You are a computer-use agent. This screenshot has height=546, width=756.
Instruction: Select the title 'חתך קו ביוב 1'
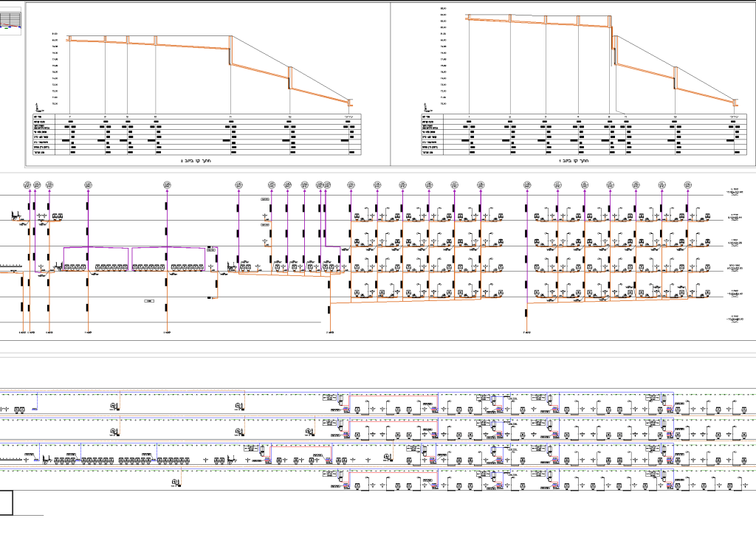574,160
